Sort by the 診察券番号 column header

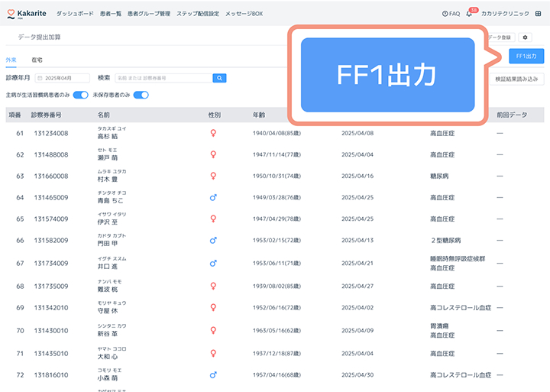tap(47, 115)
